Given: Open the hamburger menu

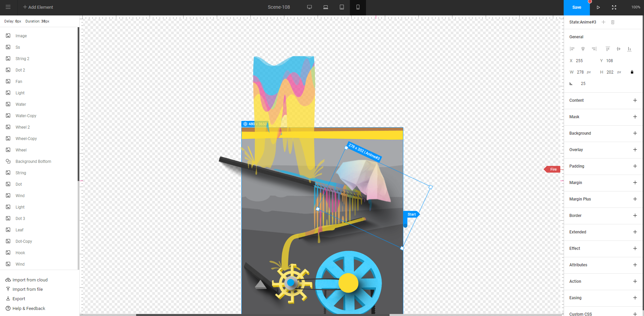Looking at the screenshot, I should click(8, 7).
